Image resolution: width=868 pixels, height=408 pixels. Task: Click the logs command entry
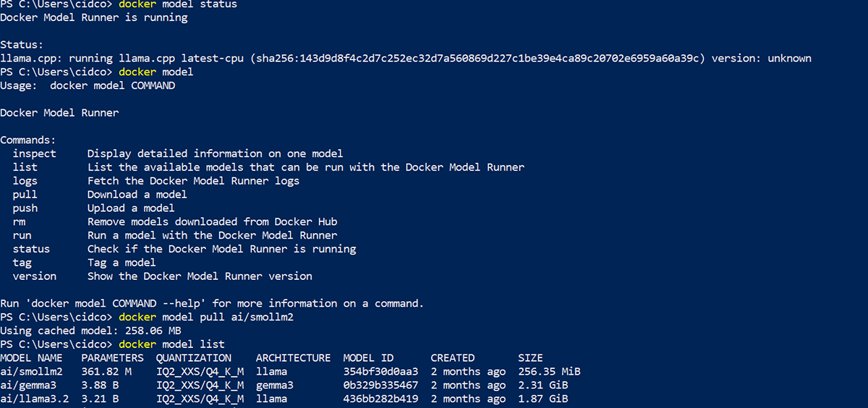pos(25,181)
